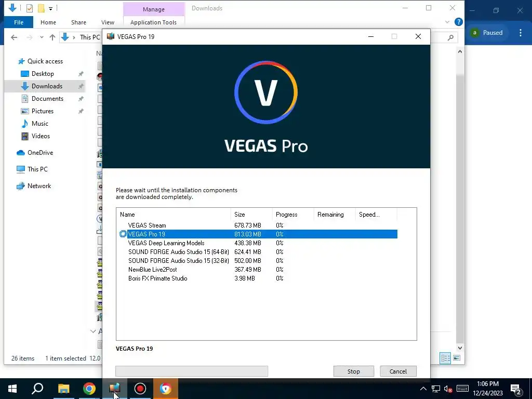Go forward in File Explorer
Viewport: 532px width, 399px height.
30,37
